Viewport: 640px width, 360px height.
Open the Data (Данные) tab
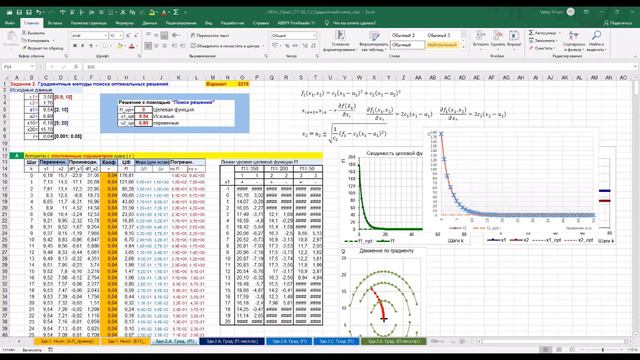click(150, 23)
